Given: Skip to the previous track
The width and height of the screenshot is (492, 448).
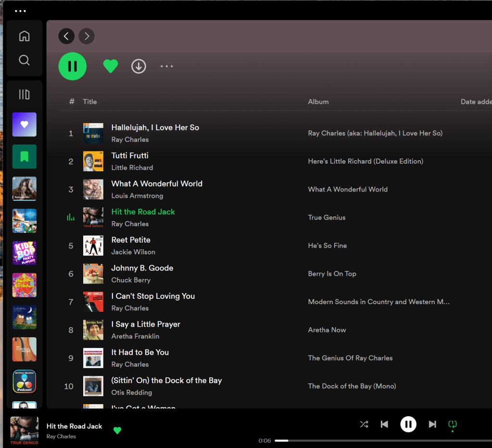Looking at the screenshot, I should [384, 424].
